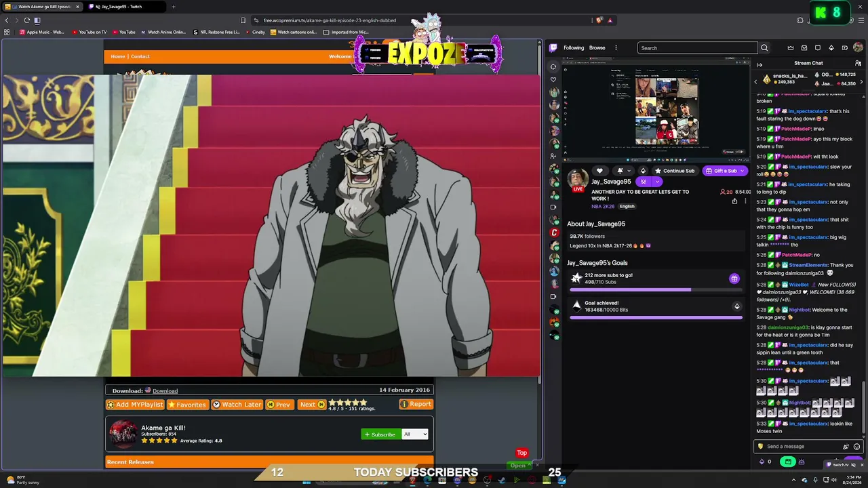Open the chat community users list icon
Screen dimensions: 868x488
858,63
